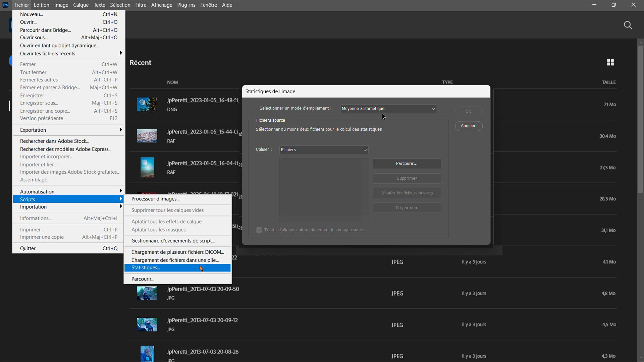Click the search magnifier icon

(x=628, y=25)
